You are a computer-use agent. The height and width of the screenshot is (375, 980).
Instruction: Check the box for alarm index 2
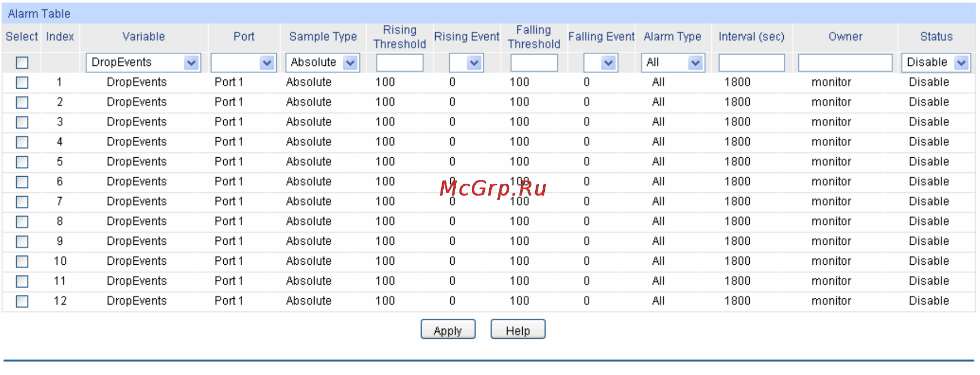22,102
